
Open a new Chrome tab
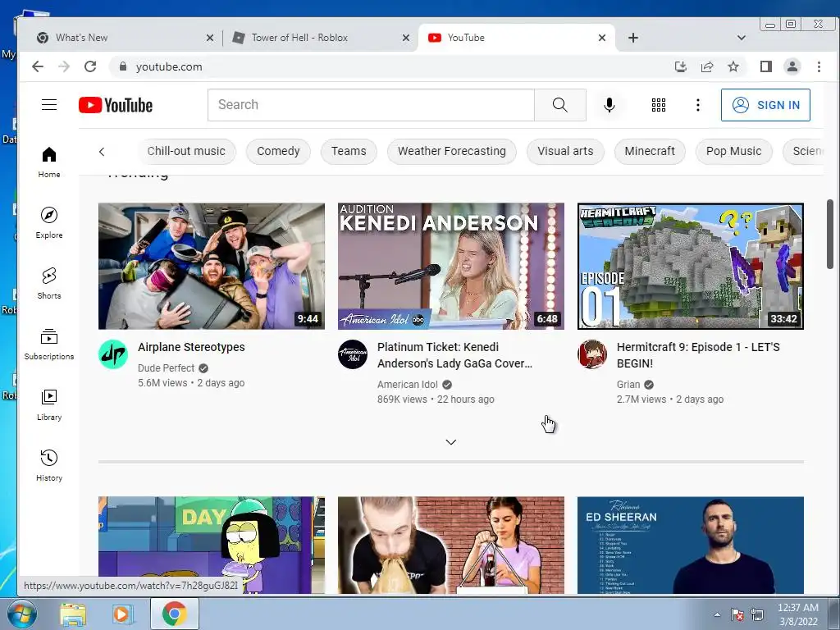point(632,38)
